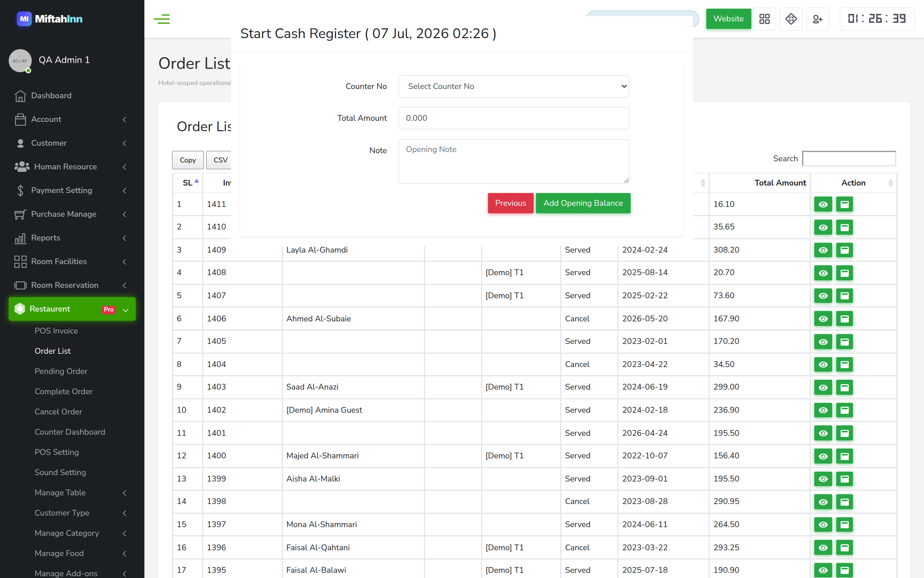View order 1409 with eye icon

(823, 250)
